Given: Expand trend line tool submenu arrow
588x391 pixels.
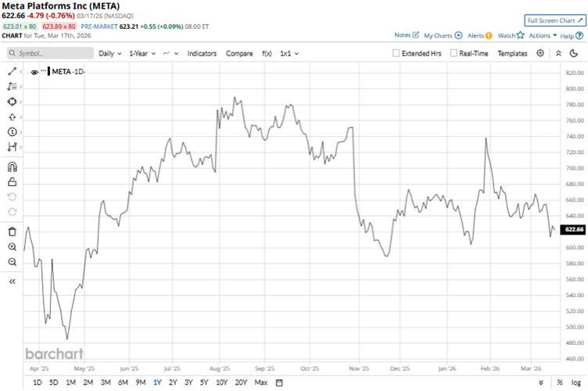Looking at the screenshot, I should 20,72.
